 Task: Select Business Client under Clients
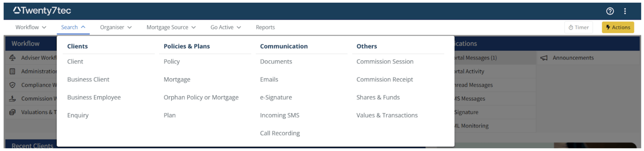point(88,79)
